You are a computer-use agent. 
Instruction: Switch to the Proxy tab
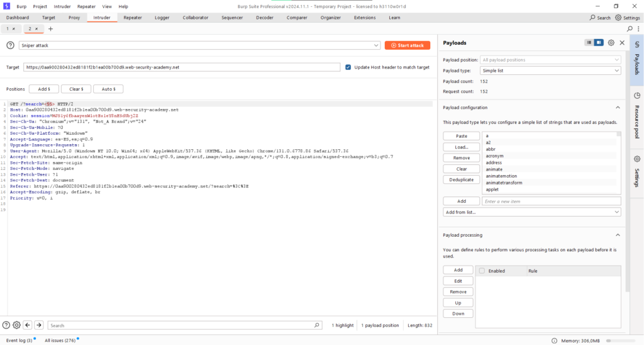coord(74,18)
